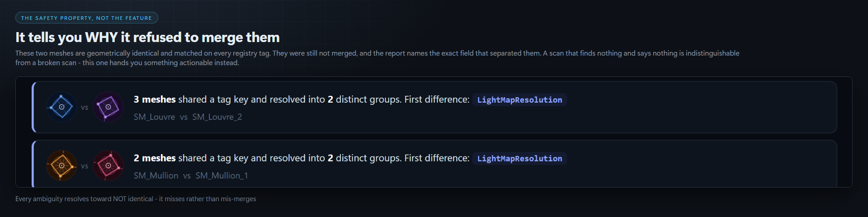The image size is (868, 217).
Task: Click the blue accent bar of Mullion card
Action: [33, 164]
